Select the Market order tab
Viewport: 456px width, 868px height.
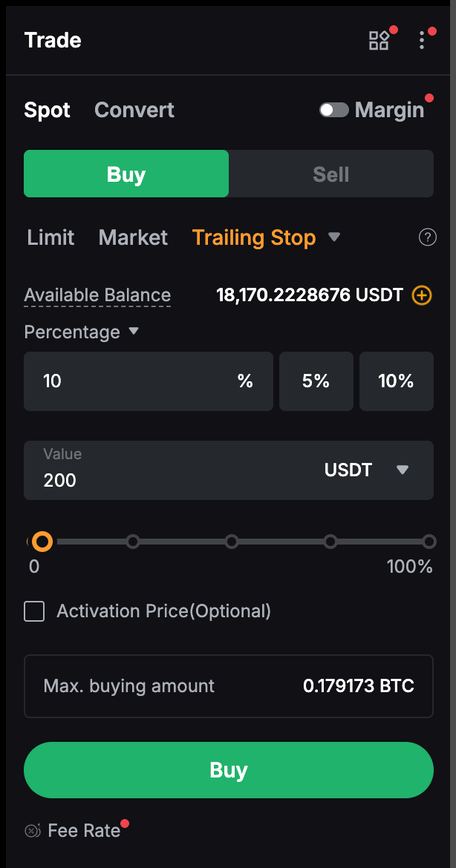click(133, 237)
